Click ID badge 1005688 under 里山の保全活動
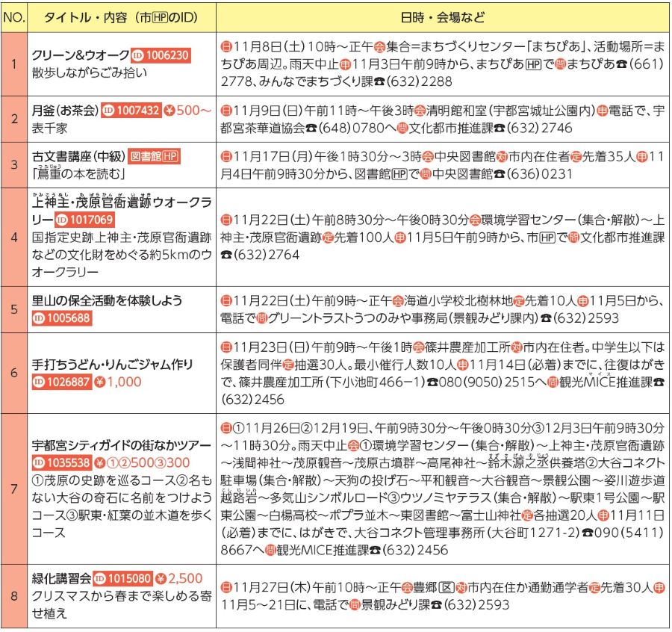 pos(61,317)
